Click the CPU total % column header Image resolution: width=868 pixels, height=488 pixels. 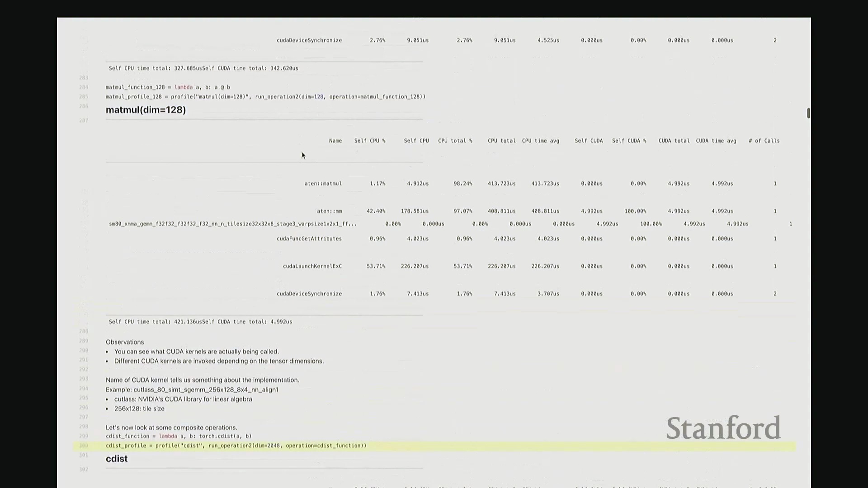point(455,141)
